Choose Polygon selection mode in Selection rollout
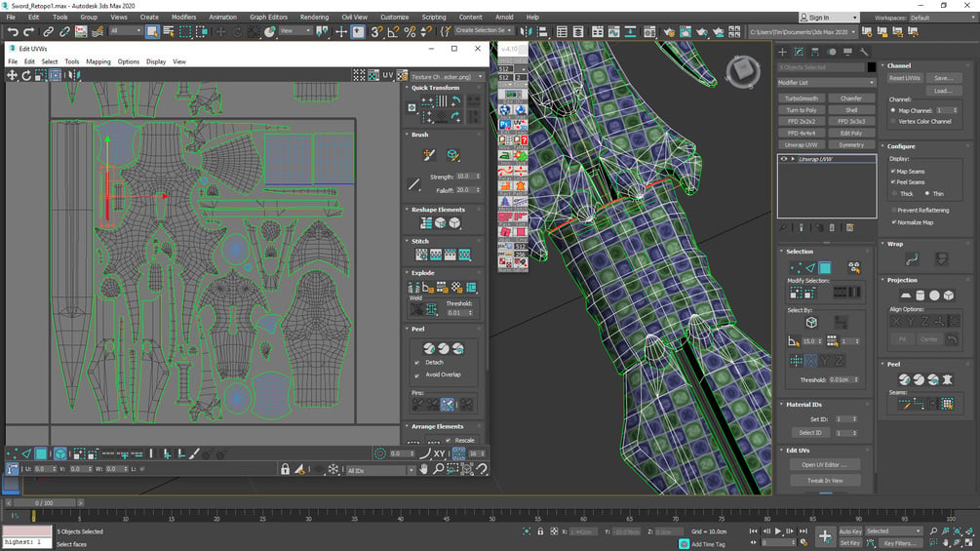The height and width of the screenshot is (551, 980). pos(825,268)
